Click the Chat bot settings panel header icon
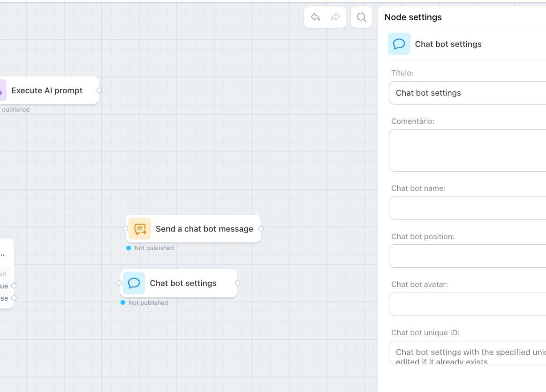Image resolution: width=546 pixels, height=392 pixels. [399, 44]
